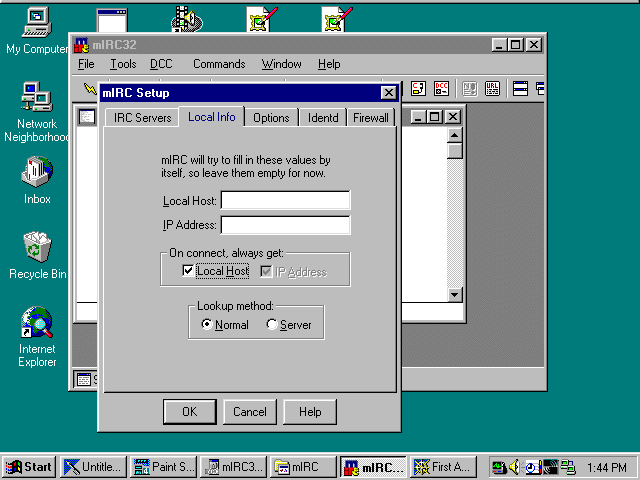Click inside the Local Host field

point(285,200)
